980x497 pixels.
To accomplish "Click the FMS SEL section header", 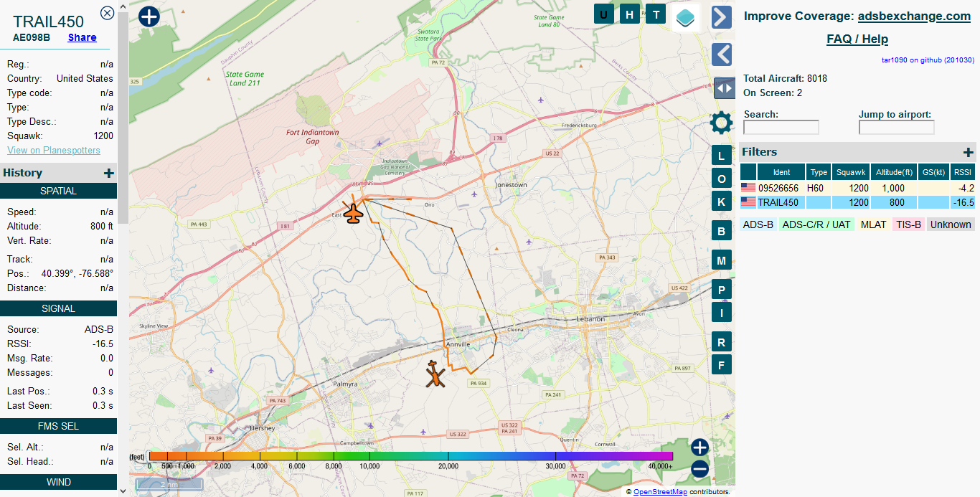I will coord(58,426).
